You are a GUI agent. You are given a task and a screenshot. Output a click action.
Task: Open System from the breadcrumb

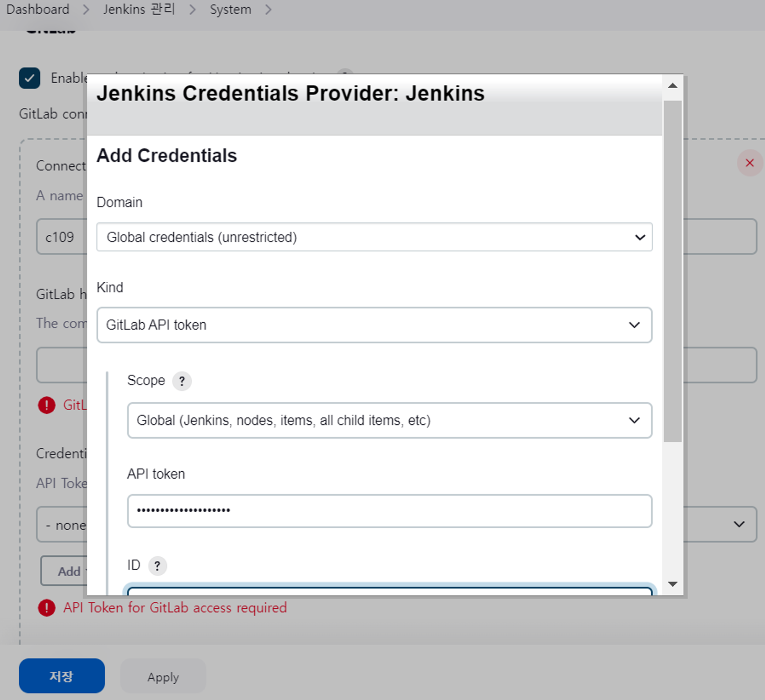coord(230,9)
